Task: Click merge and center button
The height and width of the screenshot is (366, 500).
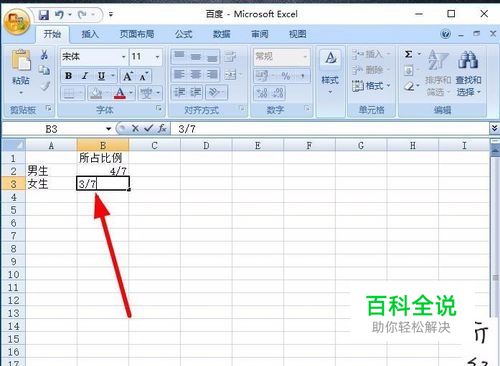Action: point(230,74)
